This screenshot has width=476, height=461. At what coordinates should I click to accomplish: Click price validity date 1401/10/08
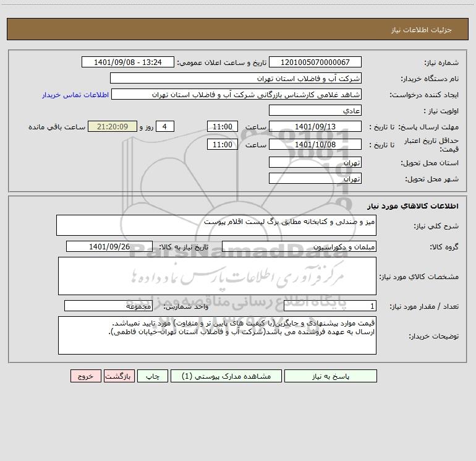tap(315, 144)
